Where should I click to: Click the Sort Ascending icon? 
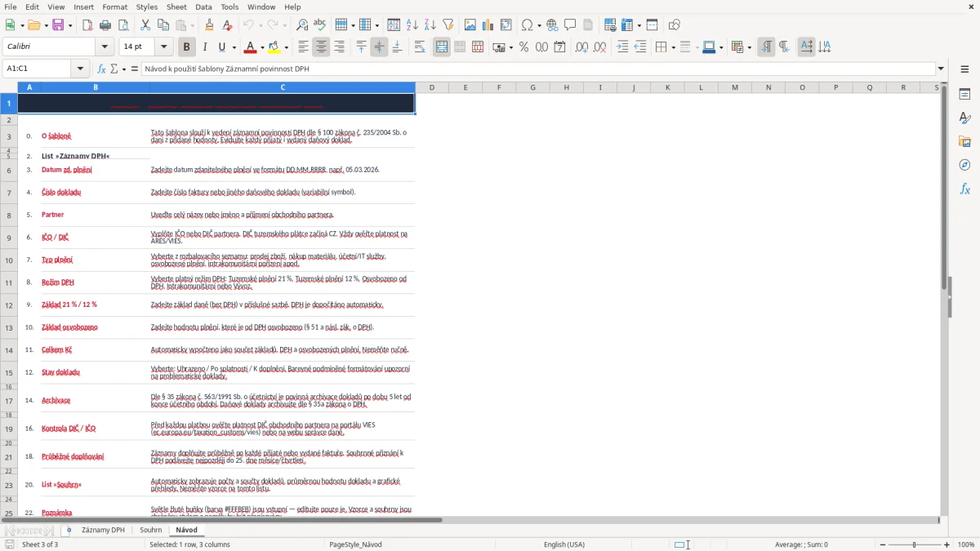click(412, 25)
